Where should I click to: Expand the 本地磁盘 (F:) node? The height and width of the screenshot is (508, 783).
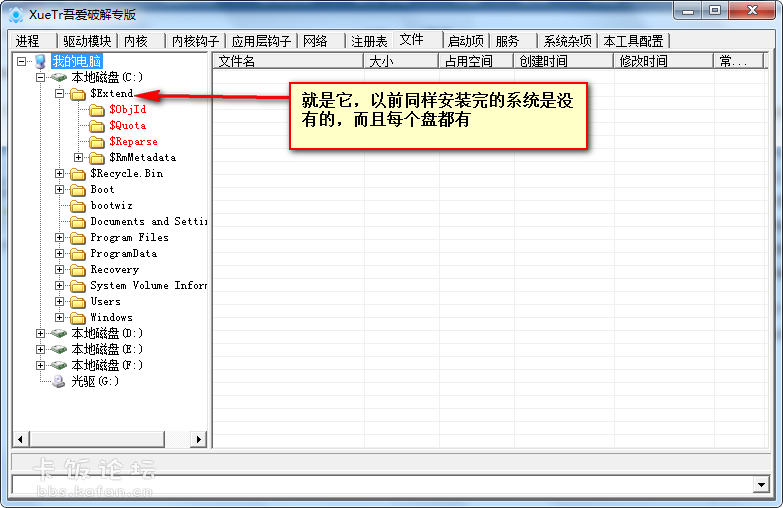pyautogui.click(x=40, y=365)
